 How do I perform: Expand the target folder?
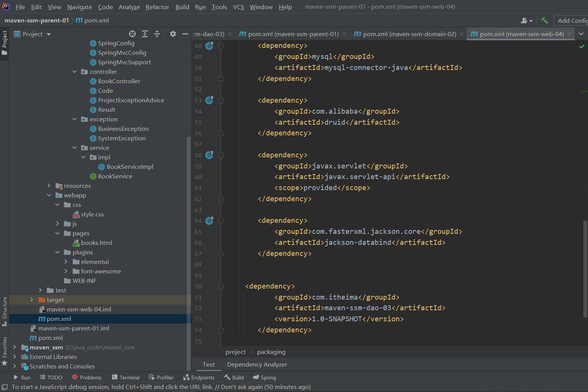tap(32, 300)
